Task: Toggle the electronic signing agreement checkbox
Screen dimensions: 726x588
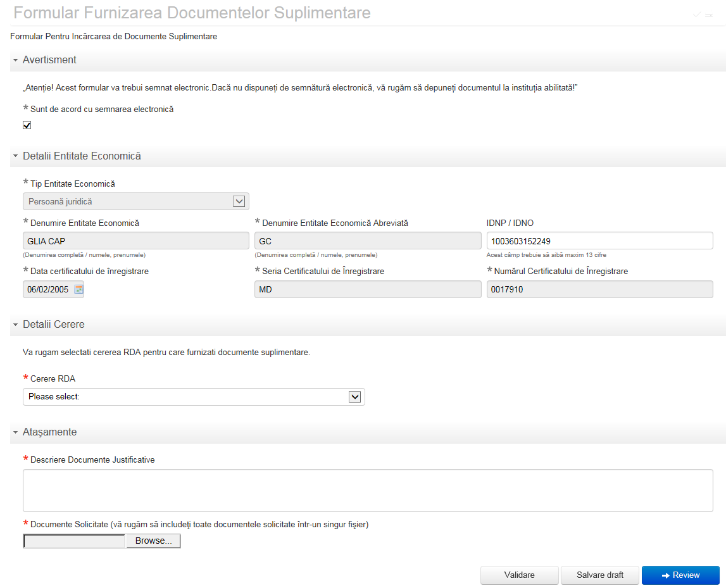Action: [27, 125]
